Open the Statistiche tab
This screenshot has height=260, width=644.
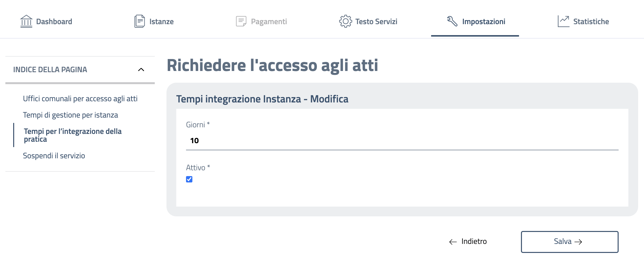tap(591, 22)
